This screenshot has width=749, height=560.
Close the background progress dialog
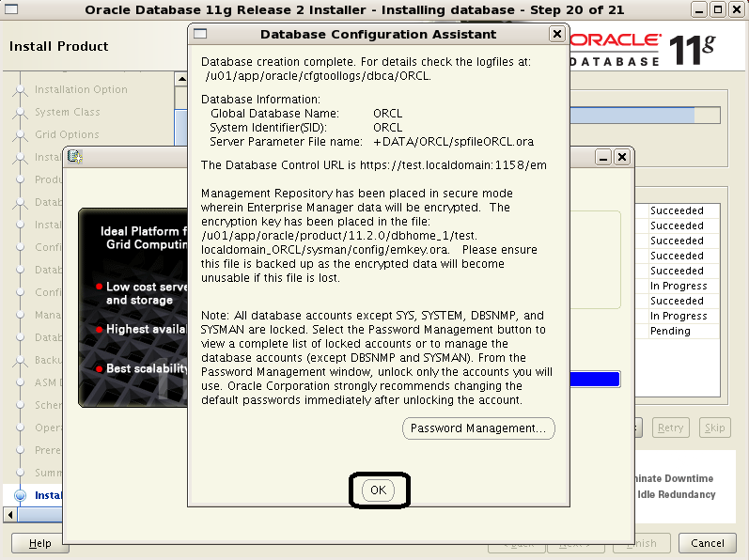click(621, 157)
